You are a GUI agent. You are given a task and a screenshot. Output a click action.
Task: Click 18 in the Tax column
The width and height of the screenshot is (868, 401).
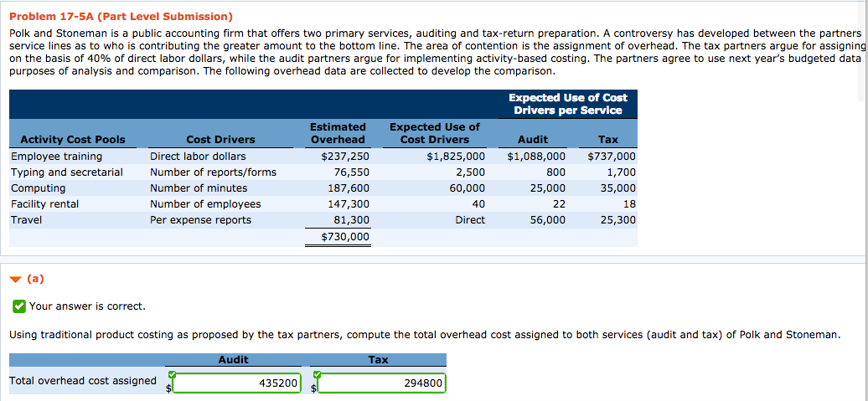[630, 204]
